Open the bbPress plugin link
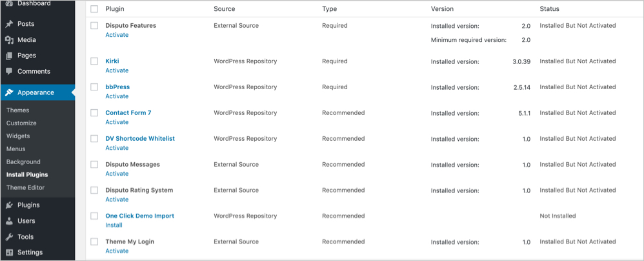Screen dimensions: 644x261 pyautogui.click(x=117, y=87)
